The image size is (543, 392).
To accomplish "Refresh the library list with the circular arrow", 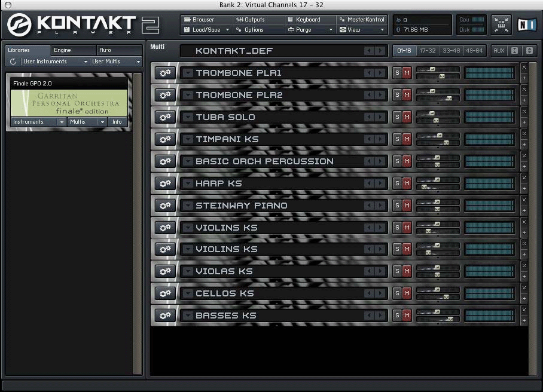I will click(x=13, y=62).
